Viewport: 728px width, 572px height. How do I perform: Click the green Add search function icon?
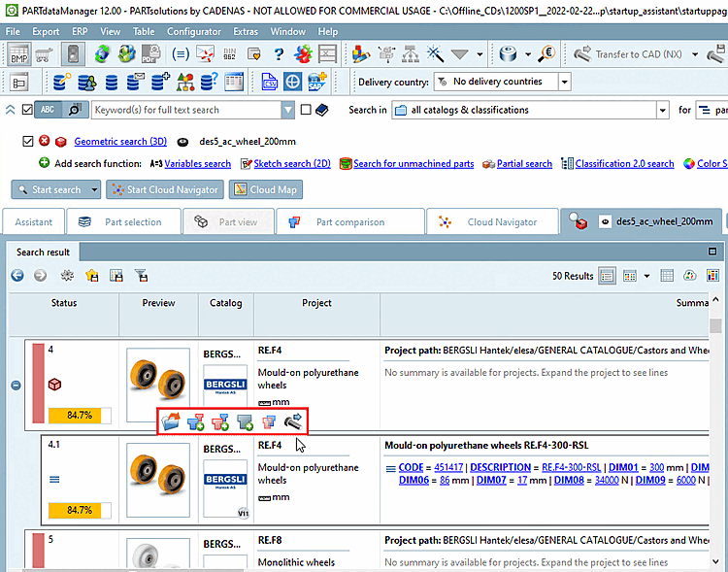coord(44,164)
